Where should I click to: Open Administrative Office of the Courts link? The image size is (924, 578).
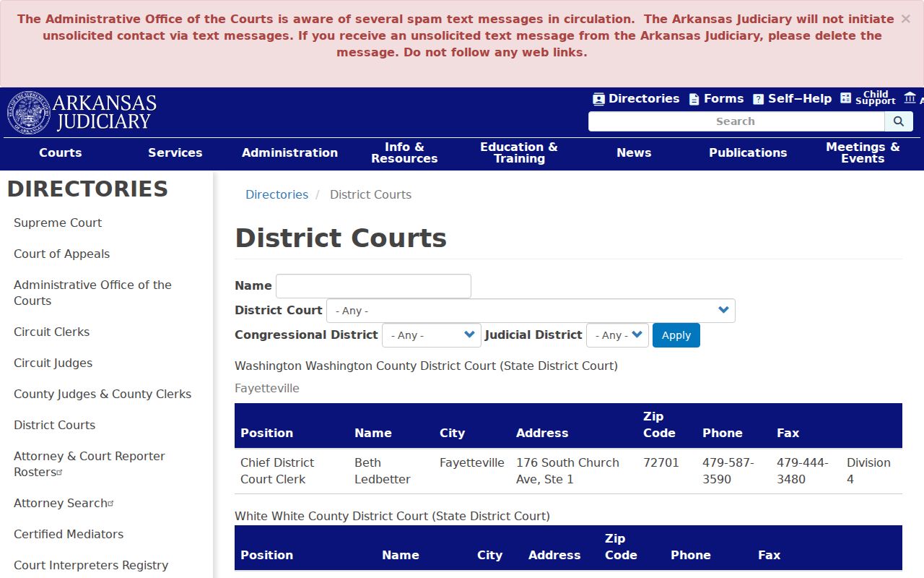tap(92, 293)
